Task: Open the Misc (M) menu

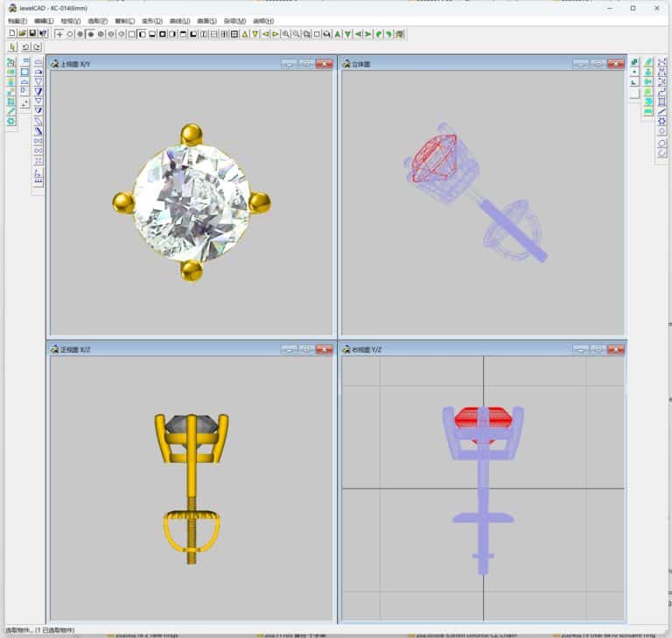Action: [234, 21]
